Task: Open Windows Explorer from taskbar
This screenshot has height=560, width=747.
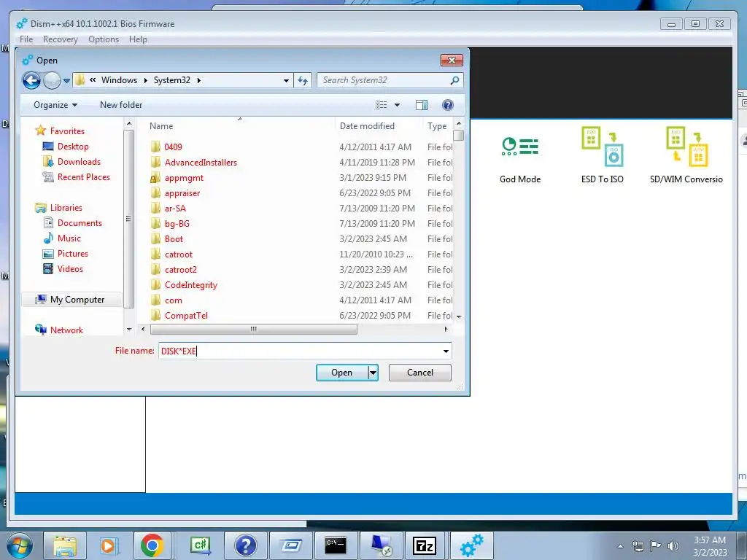Action: 65,545
